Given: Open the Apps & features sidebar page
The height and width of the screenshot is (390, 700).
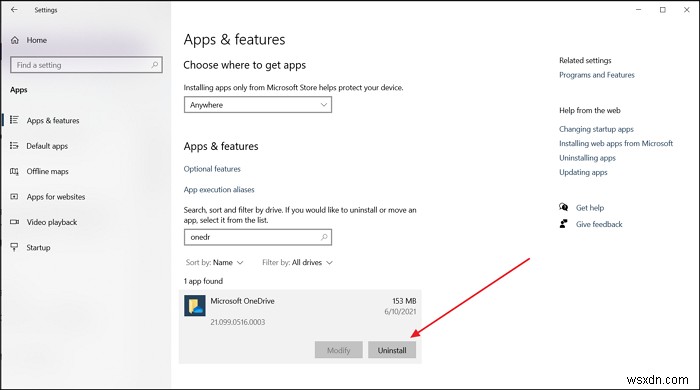Looking at the screenshot, I should (53, 120).
